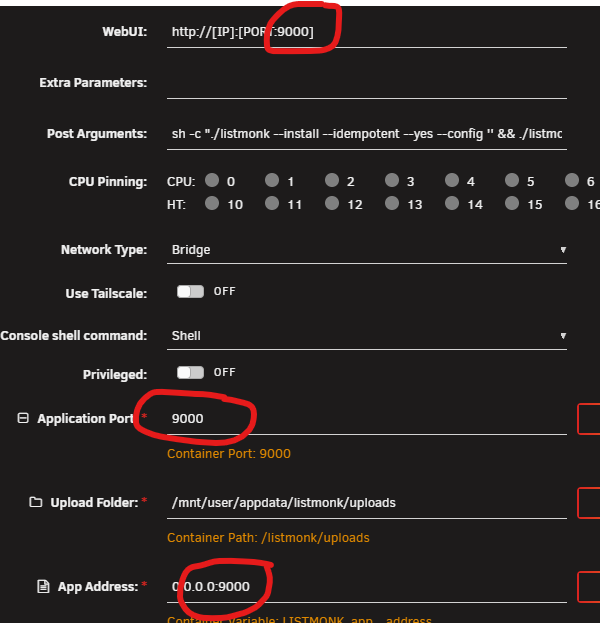The height and width of the screenshot is (623, 600).
Task: Click the Upload Folder path field
Action: (x=367, y=503)
